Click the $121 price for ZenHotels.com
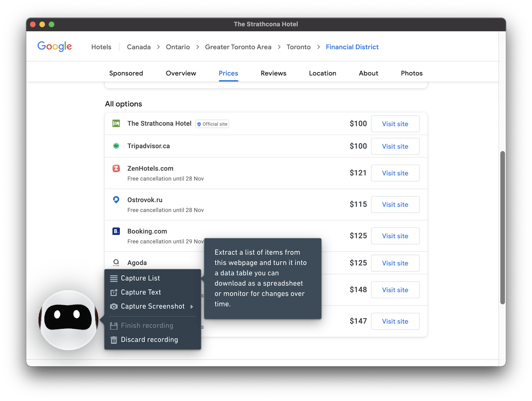This screenshot has width=532, height=401. (x=358, y=173)
